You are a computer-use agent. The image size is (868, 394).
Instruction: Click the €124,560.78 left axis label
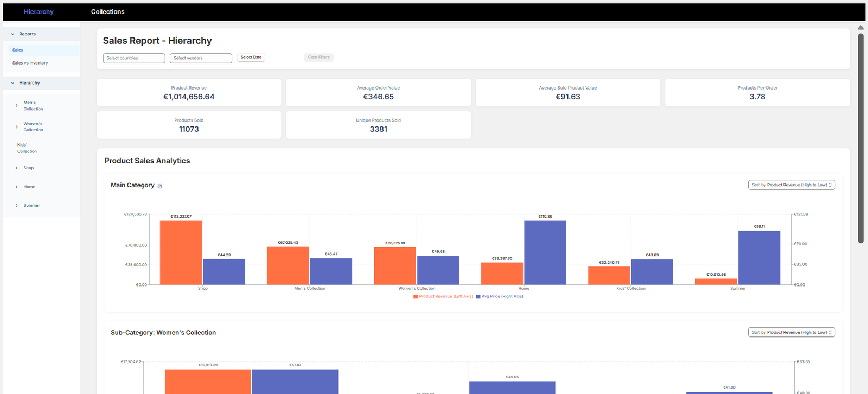click(x=136, y=214)
